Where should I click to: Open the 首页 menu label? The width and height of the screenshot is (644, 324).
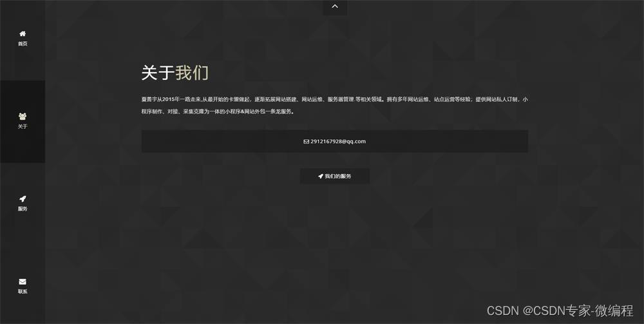point(23,44)
